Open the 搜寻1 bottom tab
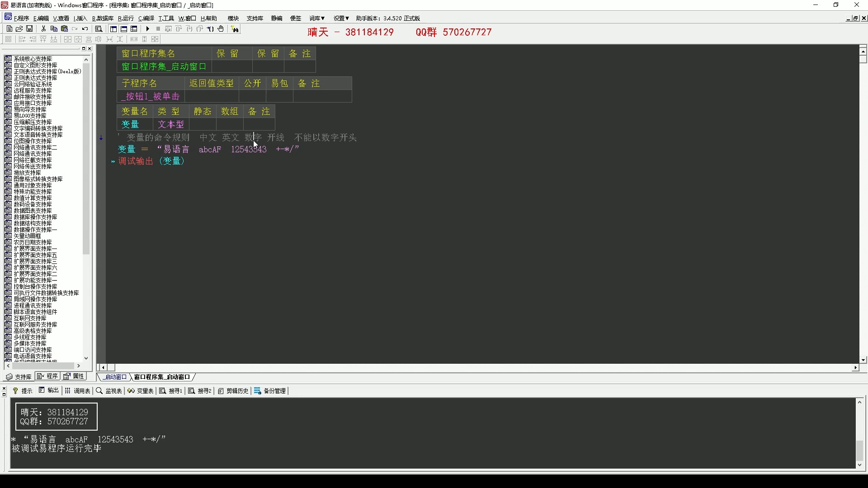 pyautogui.click(x=171, y=391)
